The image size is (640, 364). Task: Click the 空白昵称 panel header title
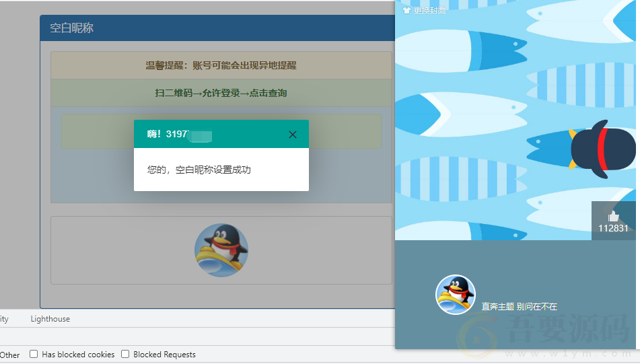71,28
